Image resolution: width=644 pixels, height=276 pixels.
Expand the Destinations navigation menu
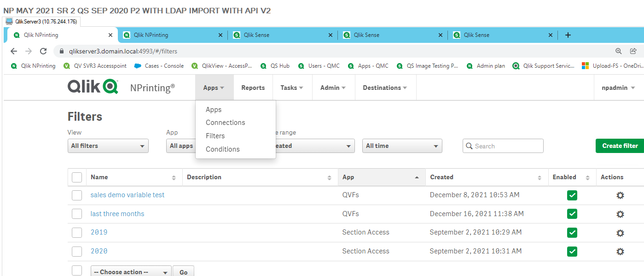coord(385,88)
